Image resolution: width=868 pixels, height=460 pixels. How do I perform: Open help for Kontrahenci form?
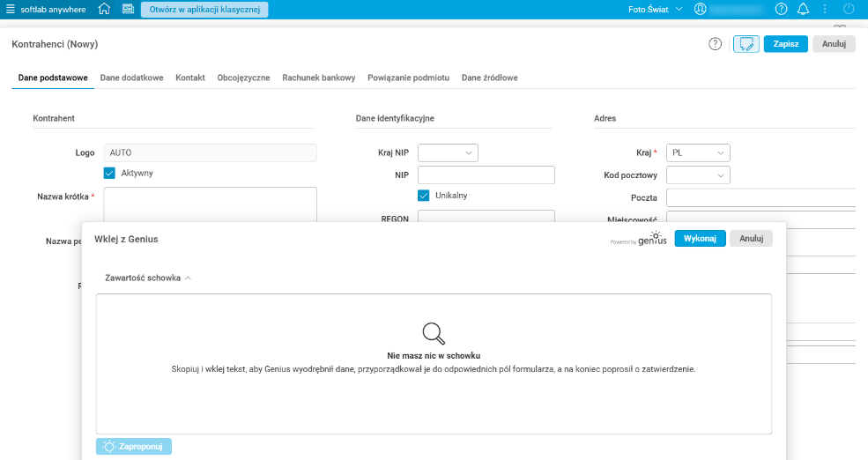pyautogui.click(x=716, y=44)
